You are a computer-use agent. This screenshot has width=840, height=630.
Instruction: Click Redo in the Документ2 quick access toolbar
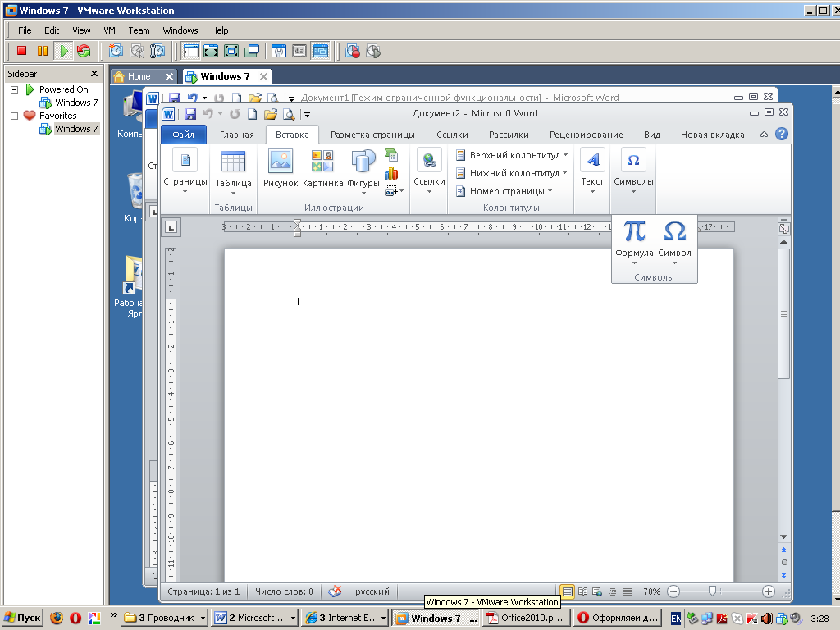[234, 113]
